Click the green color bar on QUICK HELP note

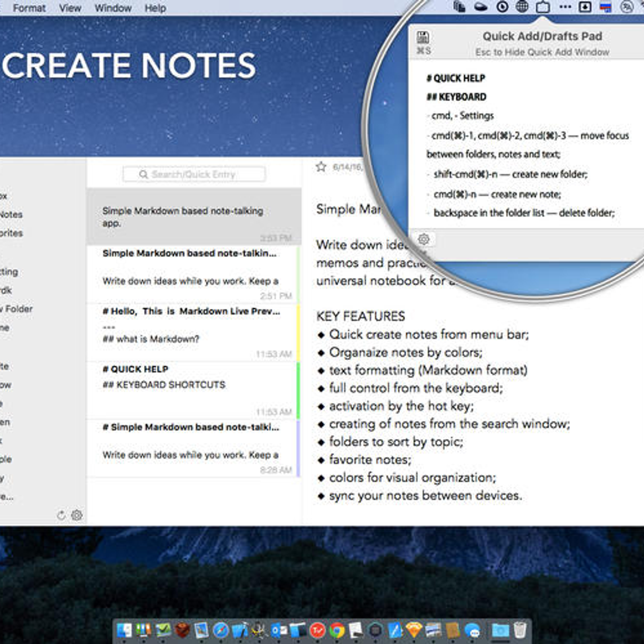pos(298,390)
